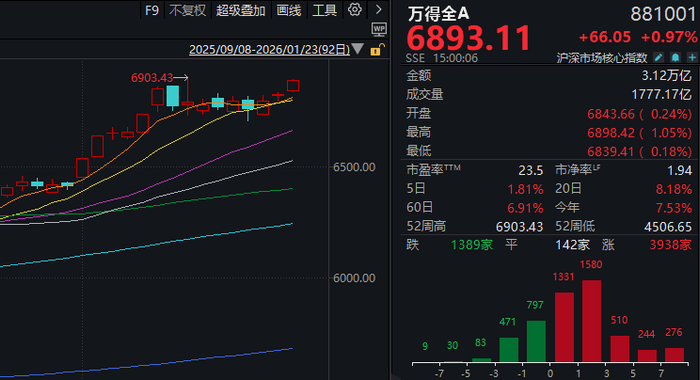700x380 pixels.
Task: Select the 画线 drawing tool
Action: (289, 10)
